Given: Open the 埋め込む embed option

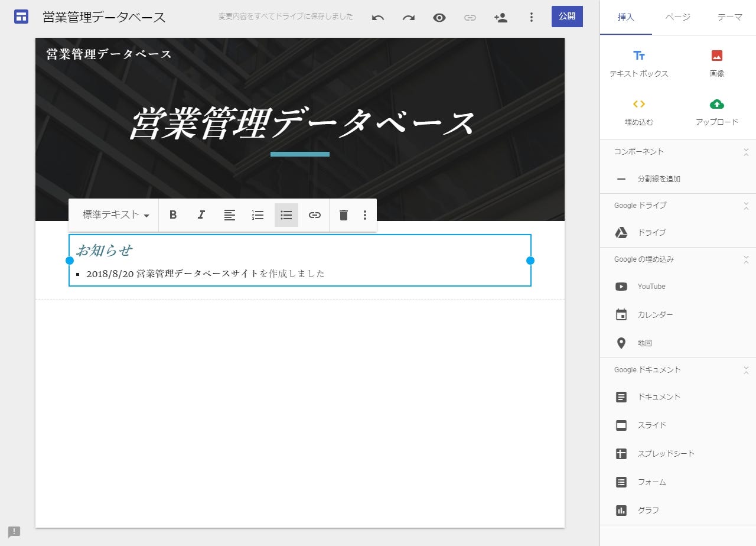Looking at the screenshot, I should point(639,112).
